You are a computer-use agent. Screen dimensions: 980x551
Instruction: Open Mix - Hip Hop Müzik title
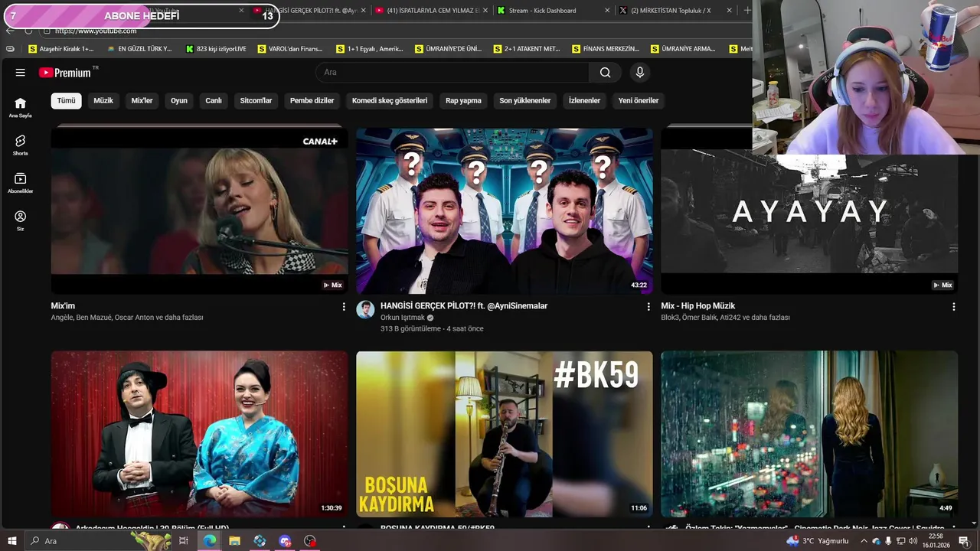(x=698, y=306)
